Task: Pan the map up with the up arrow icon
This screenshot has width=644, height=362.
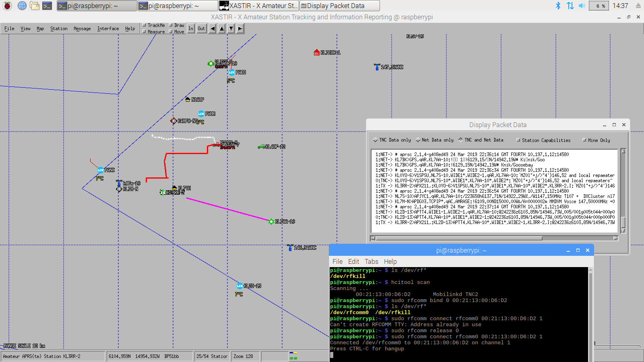Action: [x=221, y=29]
